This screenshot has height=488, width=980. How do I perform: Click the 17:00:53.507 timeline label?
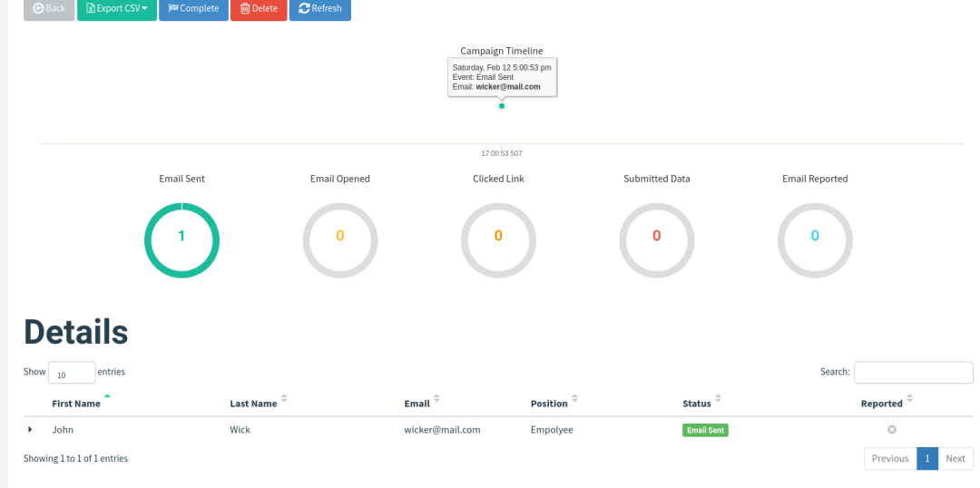tap(501, 153)
